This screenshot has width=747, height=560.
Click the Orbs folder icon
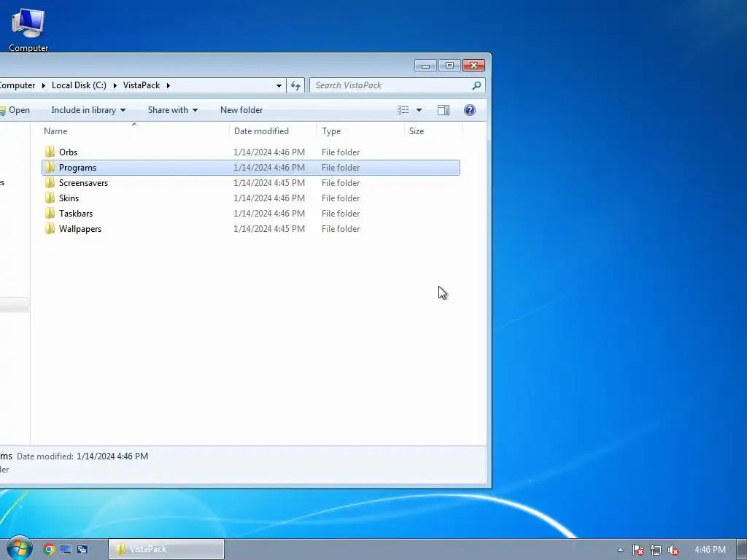click(x=50, y=152)
